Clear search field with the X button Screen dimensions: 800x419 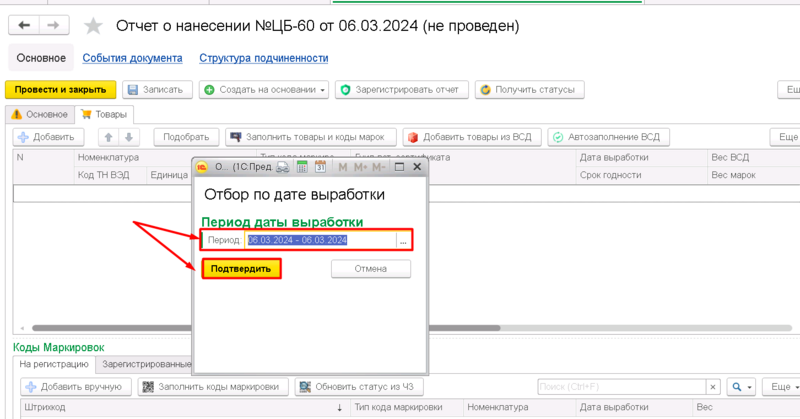pyautogui.click(x=713, y=386)
